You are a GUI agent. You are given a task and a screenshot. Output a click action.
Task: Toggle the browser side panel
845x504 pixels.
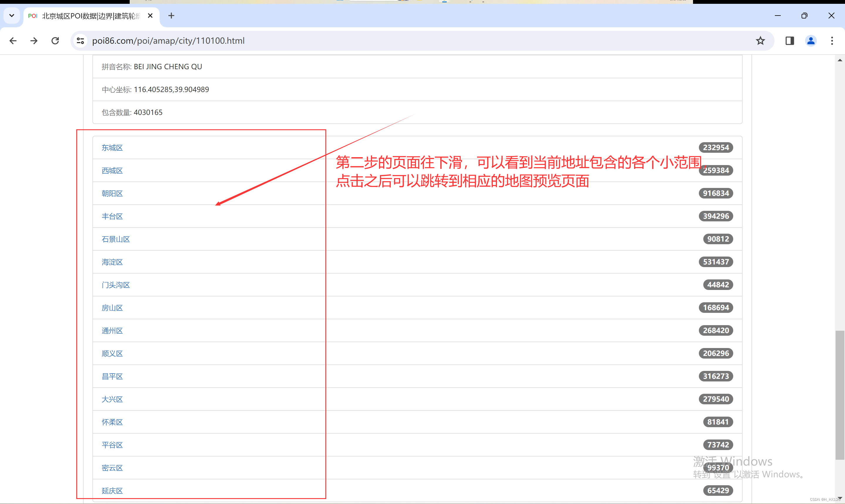[x=789, y=41]
